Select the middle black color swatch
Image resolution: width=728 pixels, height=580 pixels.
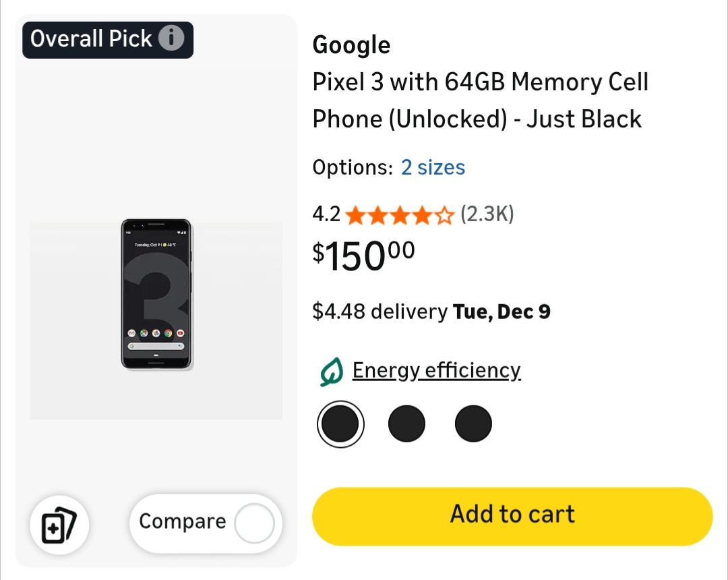(x=406, y=424)
